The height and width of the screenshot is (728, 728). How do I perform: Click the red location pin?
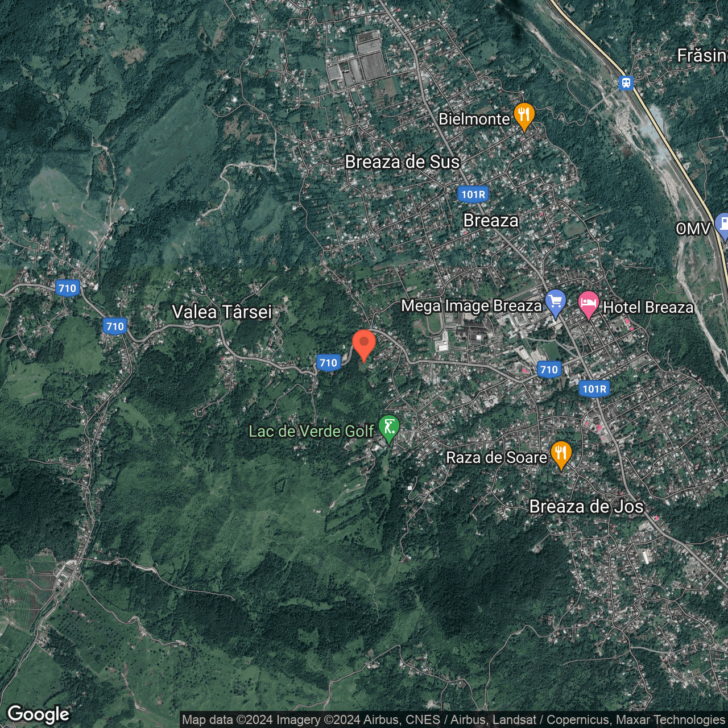pyautogui.click(x=364, y=344)
